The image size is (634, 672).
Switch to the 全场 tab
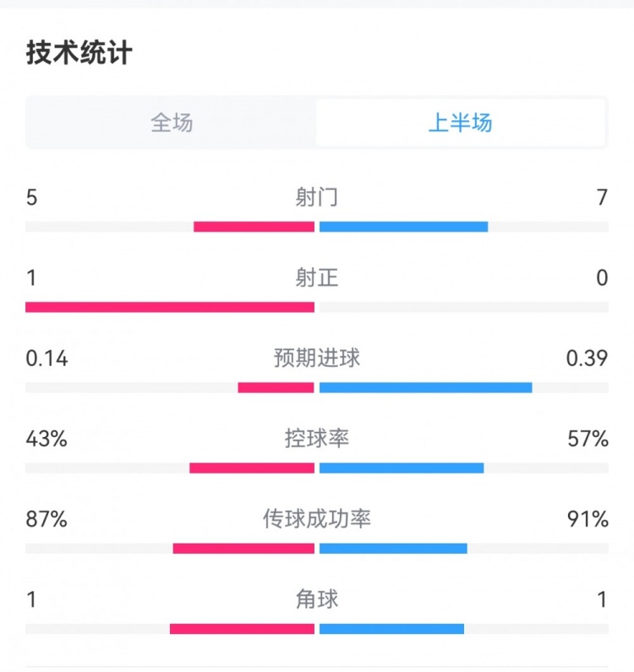[x=172, y=123]
